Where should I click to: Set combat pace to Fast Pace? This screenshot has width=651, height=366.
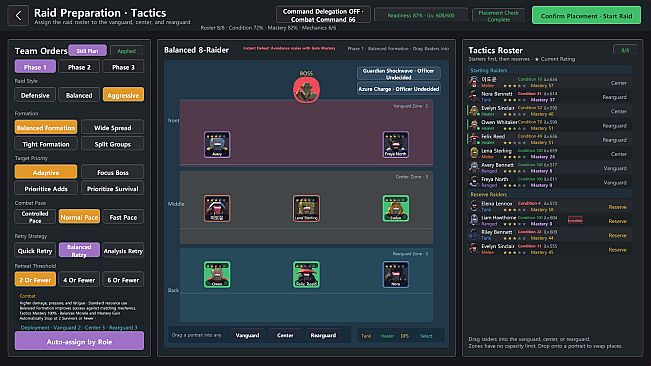click(123, 217)
